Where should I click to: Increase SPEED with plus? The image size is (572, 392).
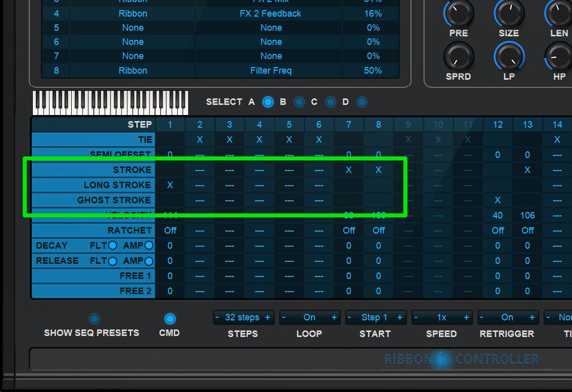[x=466, y=317]
